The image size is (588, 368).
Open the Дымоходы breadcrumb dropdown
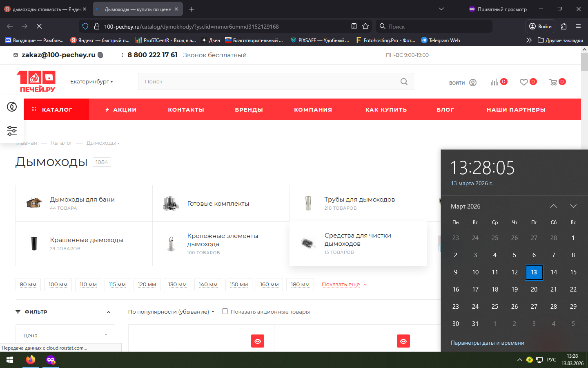(x=103, y=143)
